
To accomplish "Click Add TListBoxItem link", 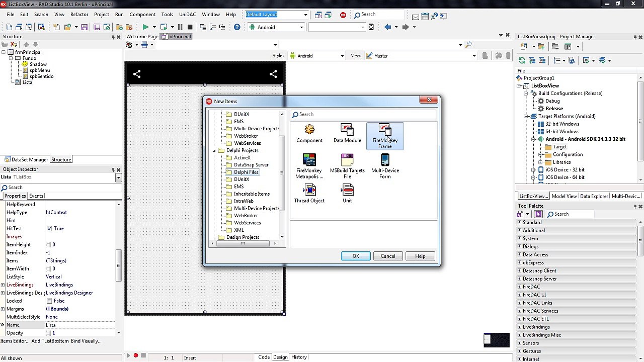I will tap(50, 341).
